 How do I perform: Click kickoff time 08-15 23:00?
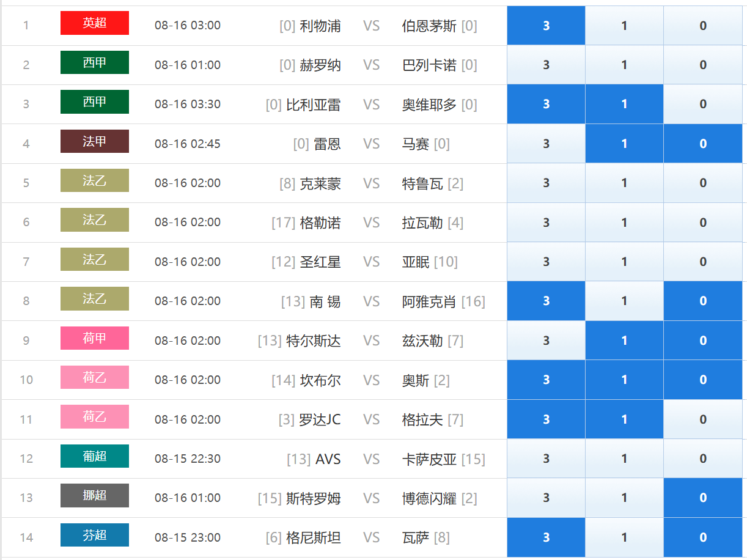click(x=188, y=537)
